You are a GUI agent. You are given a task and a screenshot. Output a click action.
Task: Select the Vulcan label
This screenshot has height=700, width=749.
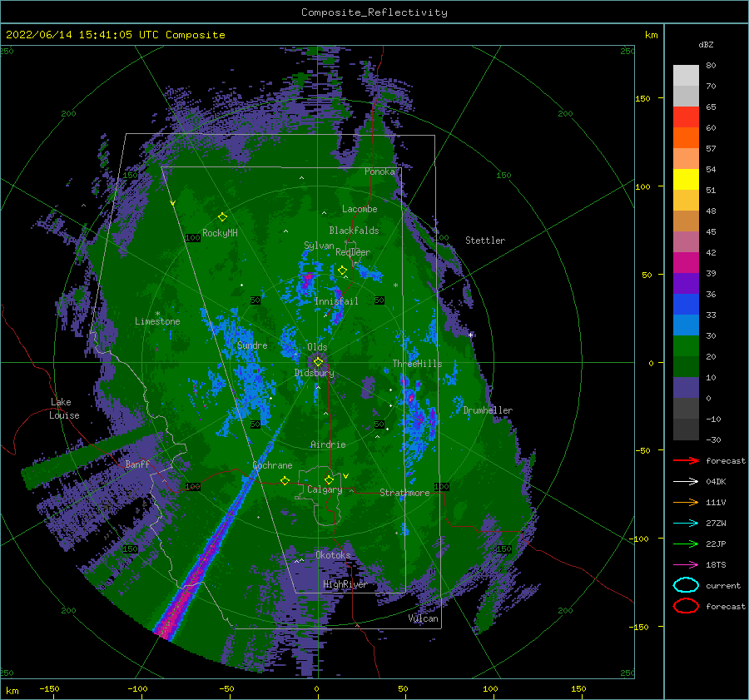[424, 618]
